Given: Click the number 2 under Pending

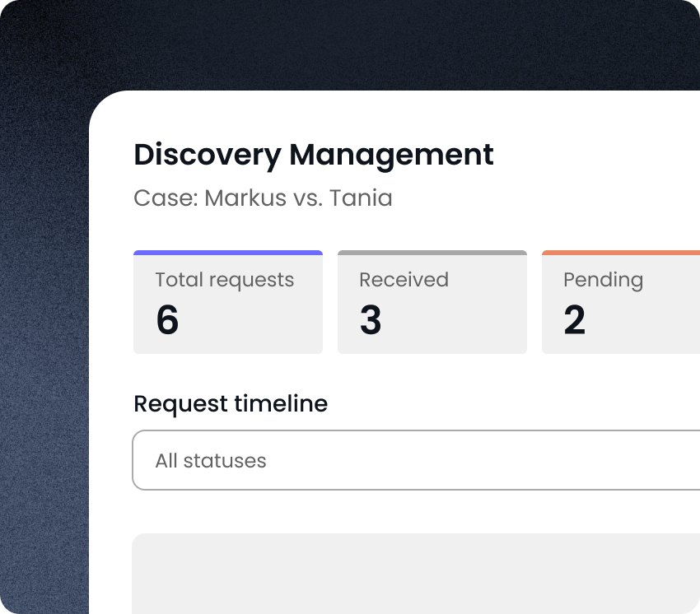Looking at the screenshot, I should click(x=576, y=321).
